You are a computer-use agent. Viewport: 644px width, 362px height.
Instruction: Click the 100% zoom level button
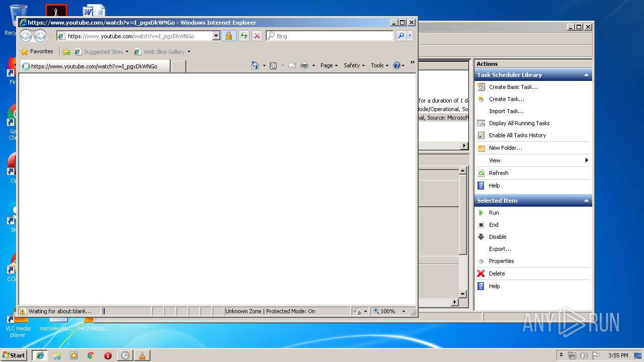384,311
